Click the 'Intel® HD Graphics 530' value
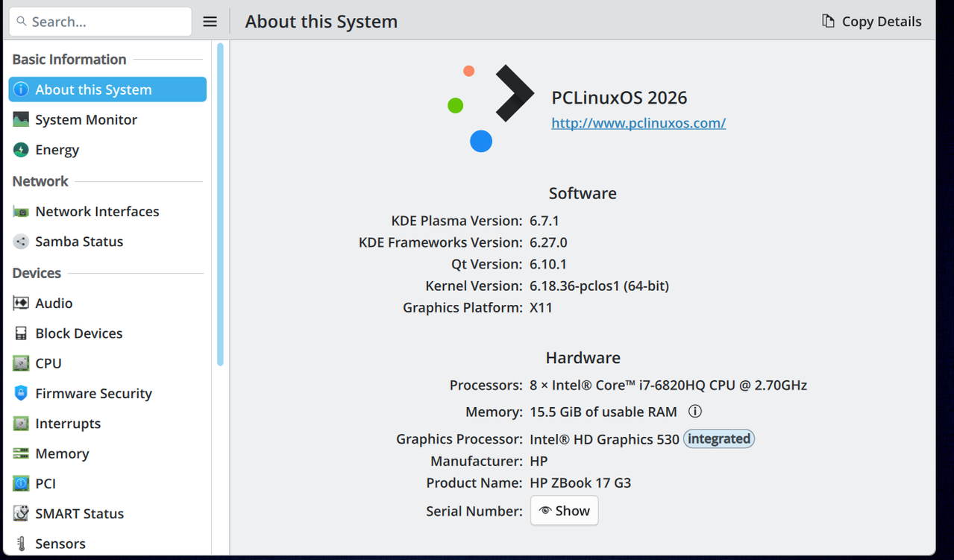Viewport: 954px width, 560px height. point(604,439)
